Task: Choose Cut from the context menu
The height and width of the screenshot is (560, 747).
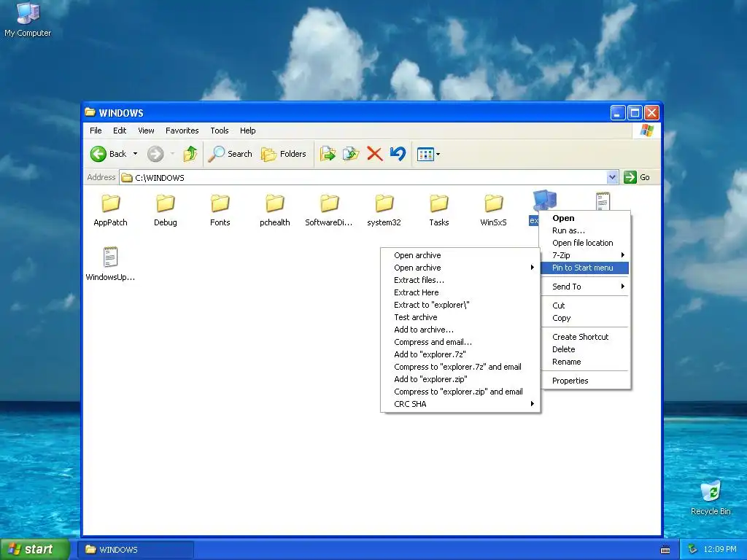Action: [x=585, y=306]
